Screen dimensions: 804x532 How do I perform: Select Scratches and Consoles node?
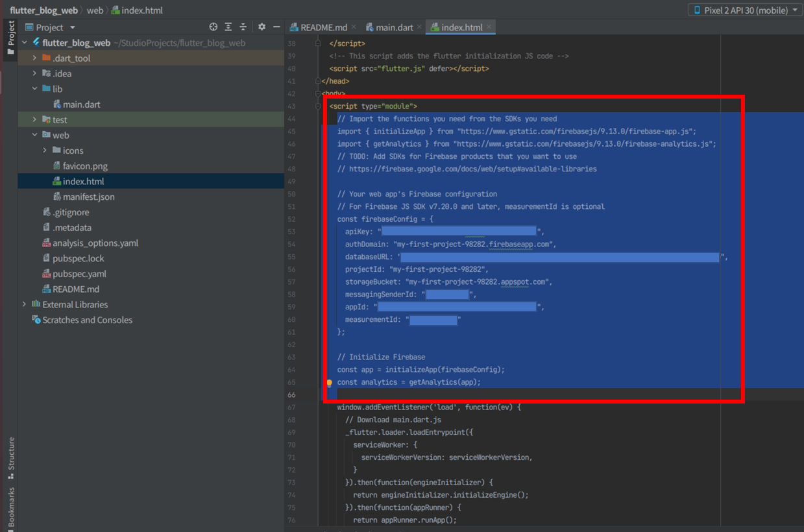(87, 320)
